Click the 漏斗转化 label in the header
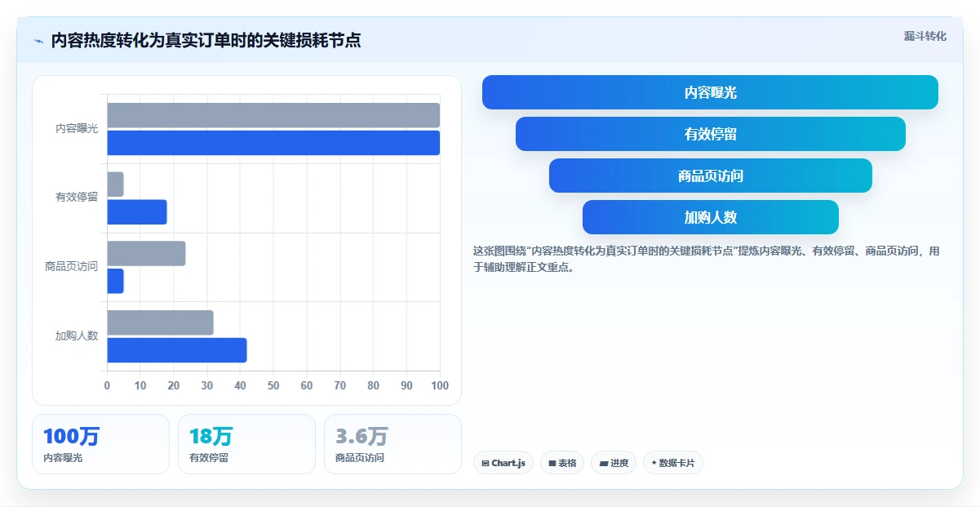Viewport: 980px width, 507px height. pos(925,36)
